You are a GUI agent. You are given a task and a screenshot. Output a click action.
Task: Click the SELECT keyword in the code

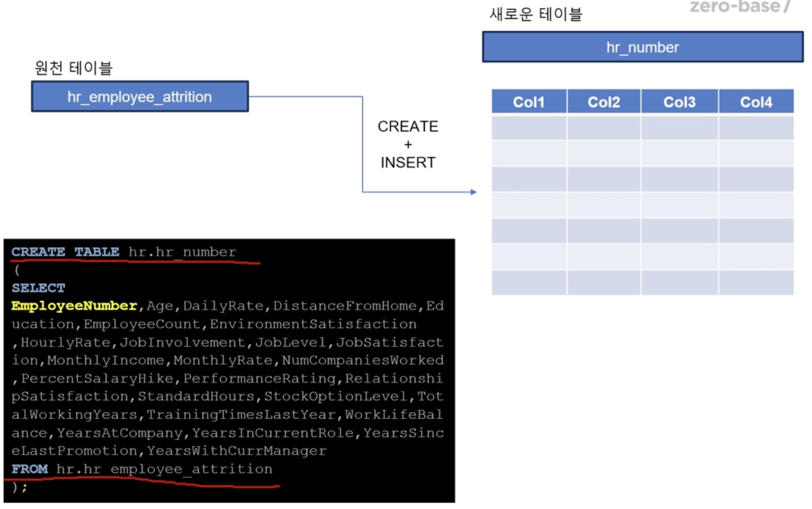[38, 288]
